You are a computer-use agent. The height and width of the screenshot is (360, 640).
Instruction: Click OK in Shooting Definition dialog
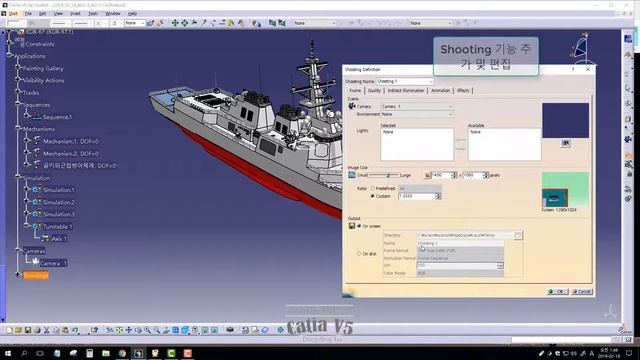pos(558,291)
